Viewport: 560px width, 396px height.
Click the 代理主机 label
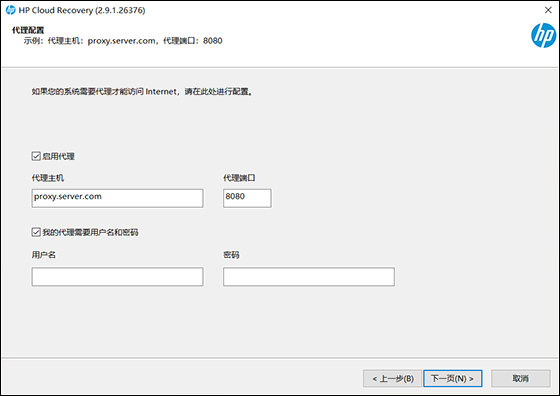point(48,178)
